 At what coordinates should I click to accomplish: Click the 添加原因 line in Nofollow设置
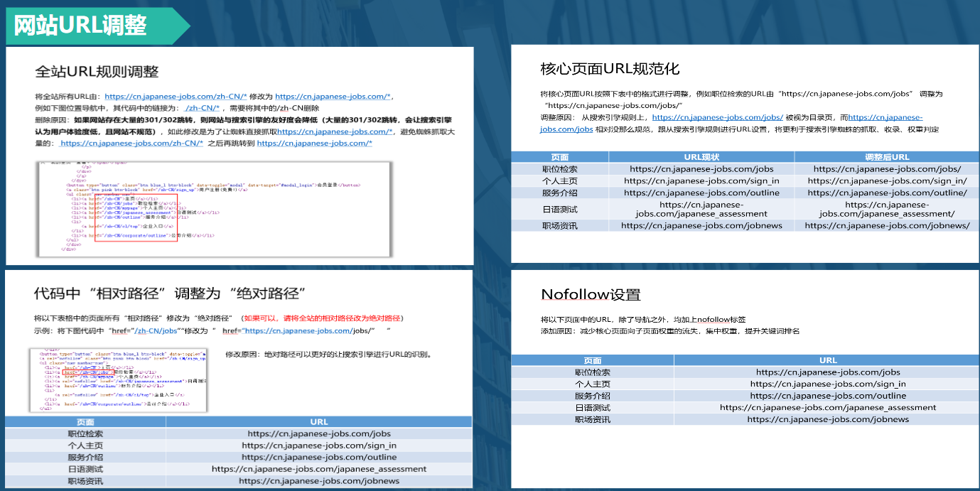[669, 331]
